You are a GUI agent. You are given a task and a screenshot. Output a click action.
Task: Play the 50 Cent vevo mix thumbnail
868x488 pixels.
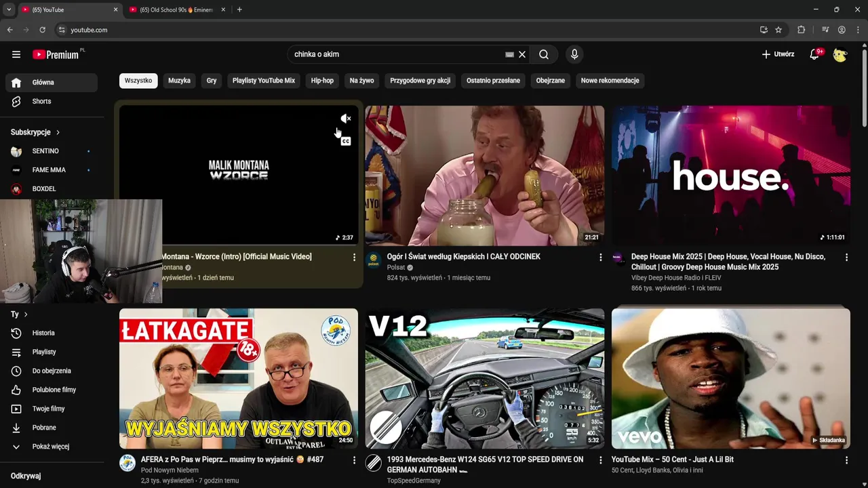[731, 378]
